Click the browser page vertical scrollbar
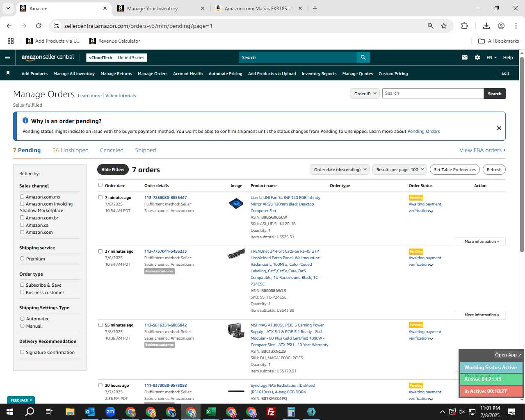This screenshot has width=525, height=420. pyautogui.click(x=522, y=155)
